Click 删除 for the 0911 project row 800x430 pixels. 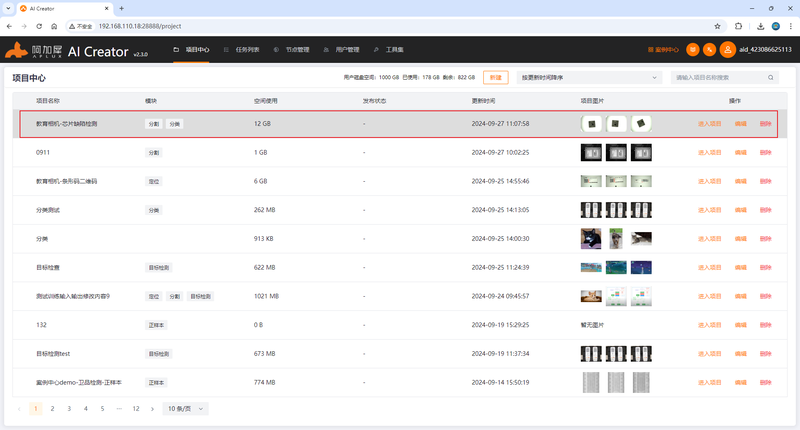pyautogui.click(x=765, y=153)
